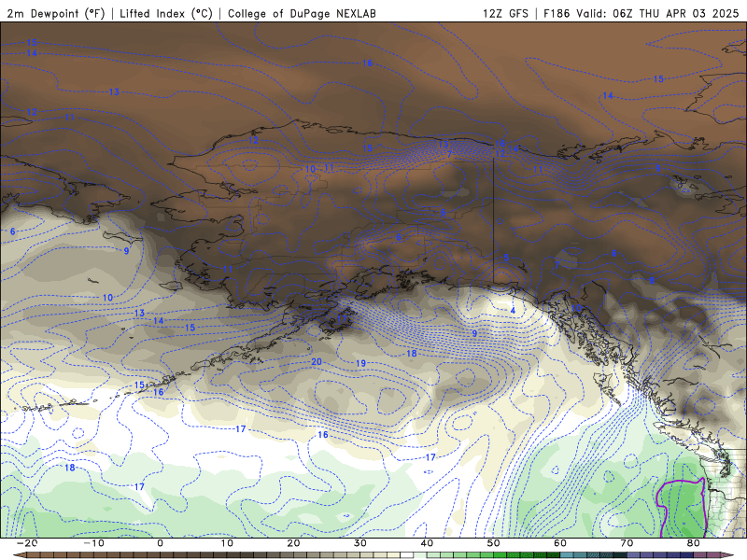Click the "Lifted Index (°C)" title text

tap(166, 13)
